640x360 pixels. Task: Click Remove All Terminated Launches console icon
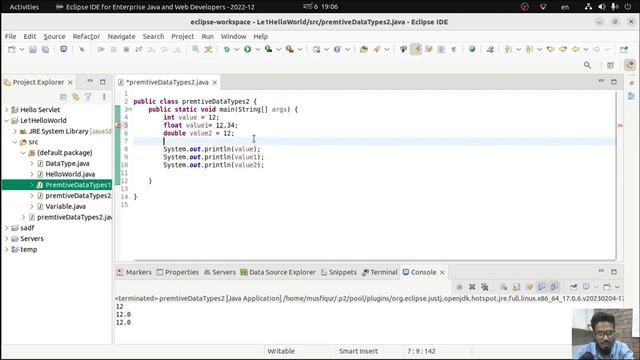(x=484, y=287)
